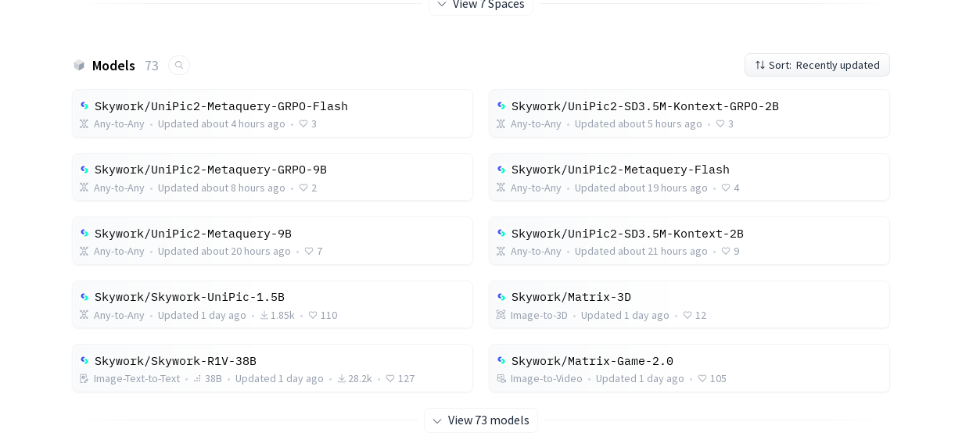980x447 pixels.
Task: Click Skywork logo on Skywork-R1V-38B card
Action: [x=84, y=361]
